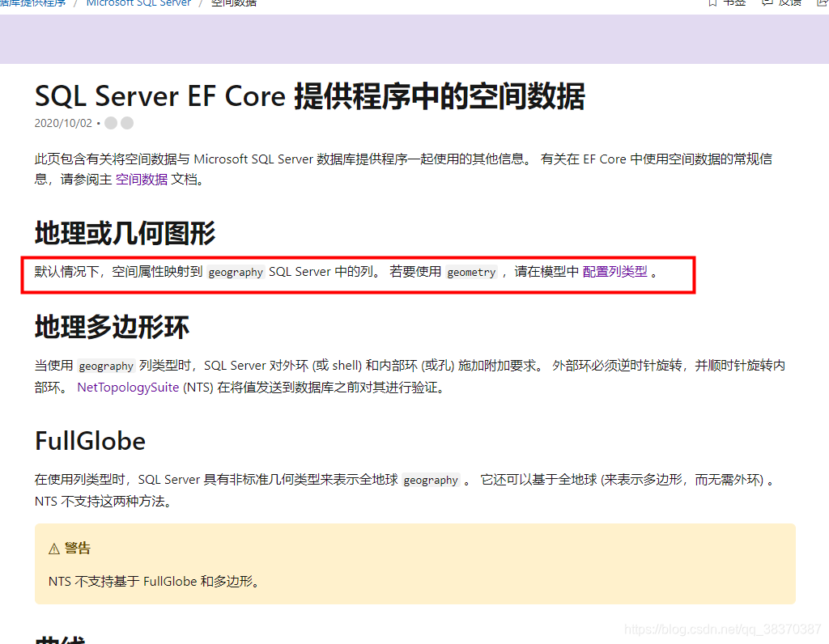The width and height of the screenshot is (829, 644).
Task: Click the inline geometry code snippet
Action: pyautogui.click(x=471, y=272)
